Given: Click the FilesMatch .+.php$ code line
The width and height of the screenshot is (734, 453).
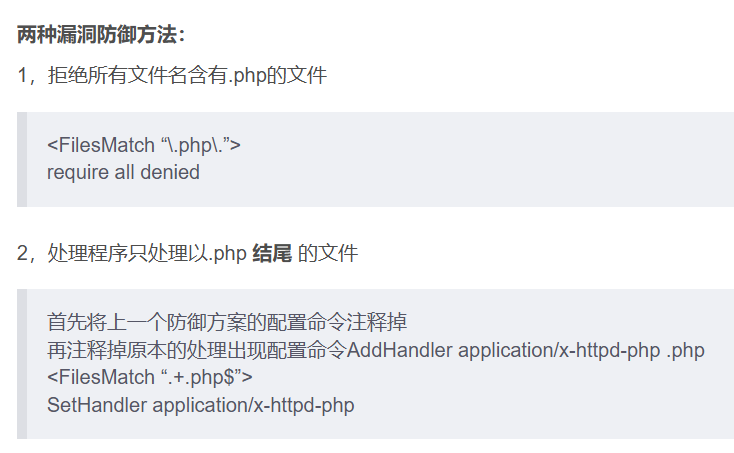Looking at the screenshot, I should (x=149, y=377).
